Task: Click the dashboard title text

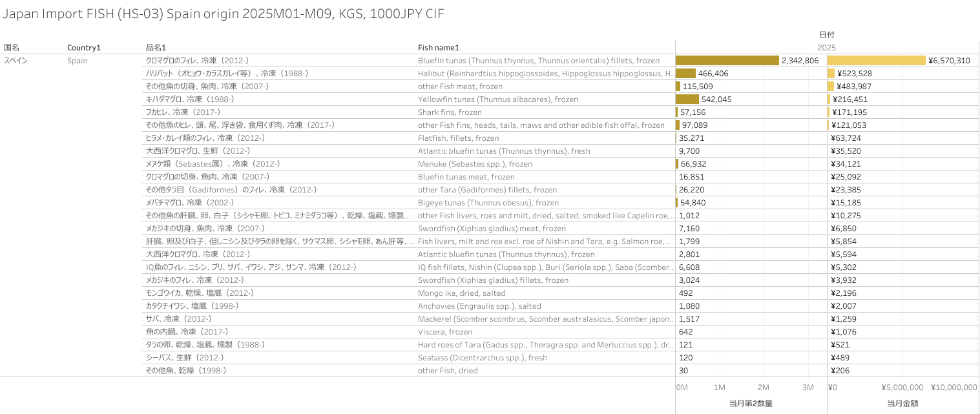Action: pos(224,14)
